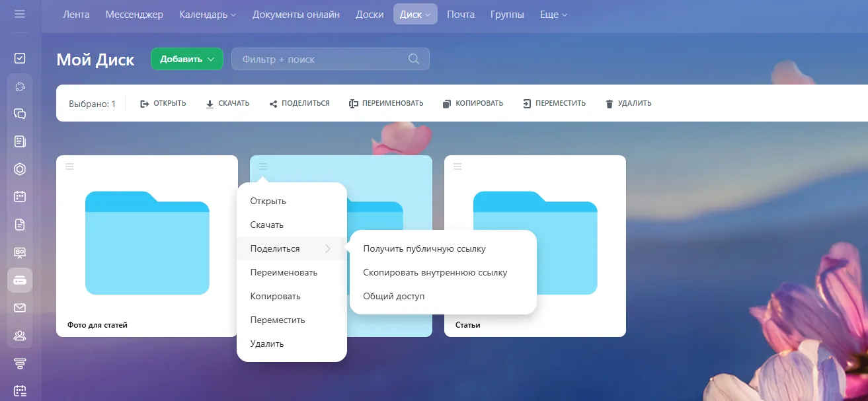Expand the Еще top menu dropdown
The height and width of the screenshot is (401, 868).
point(553,14)
